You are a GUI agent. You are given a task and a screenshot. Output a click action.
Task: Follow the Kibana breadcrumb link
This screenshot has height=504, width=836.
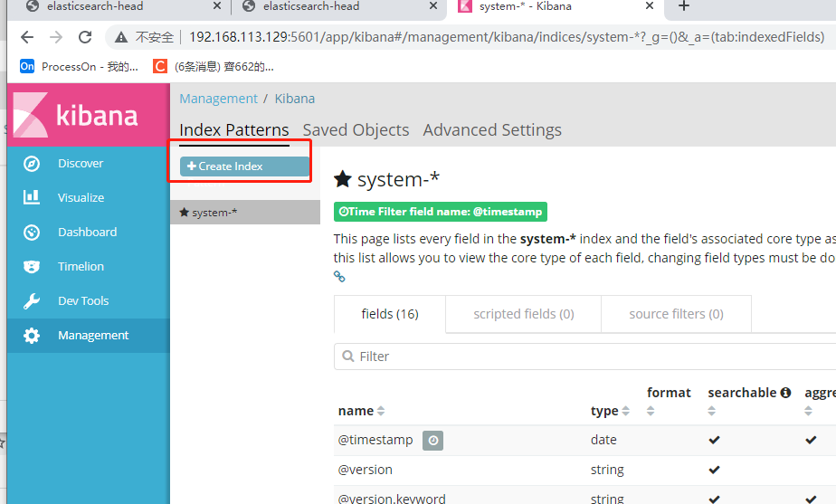click(295, 99)
